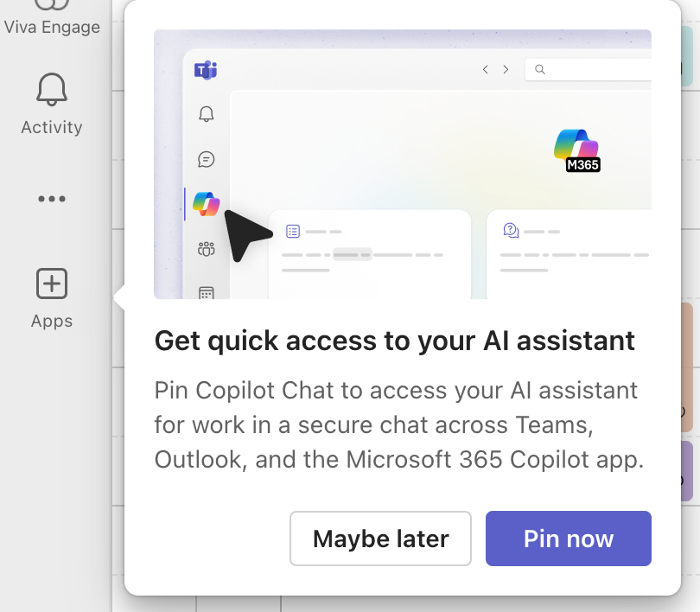Dismiss the popup with Maybe later

point(380,539)
